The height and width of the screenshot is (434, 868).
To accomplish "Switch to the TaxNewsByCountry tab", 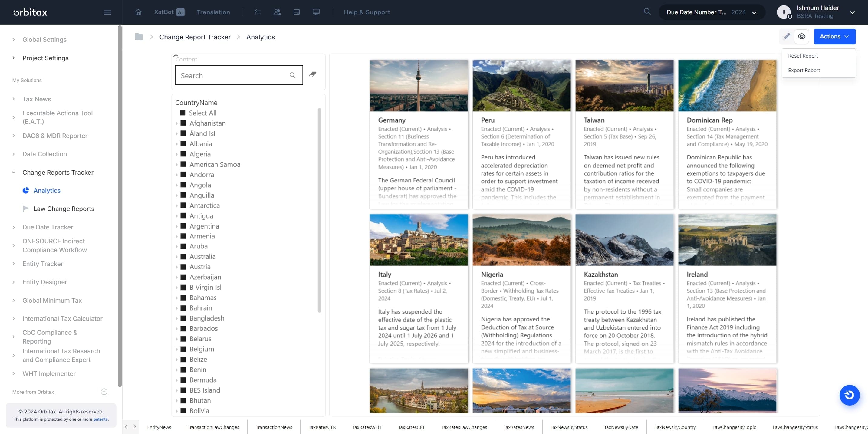I will coord(675,427).
